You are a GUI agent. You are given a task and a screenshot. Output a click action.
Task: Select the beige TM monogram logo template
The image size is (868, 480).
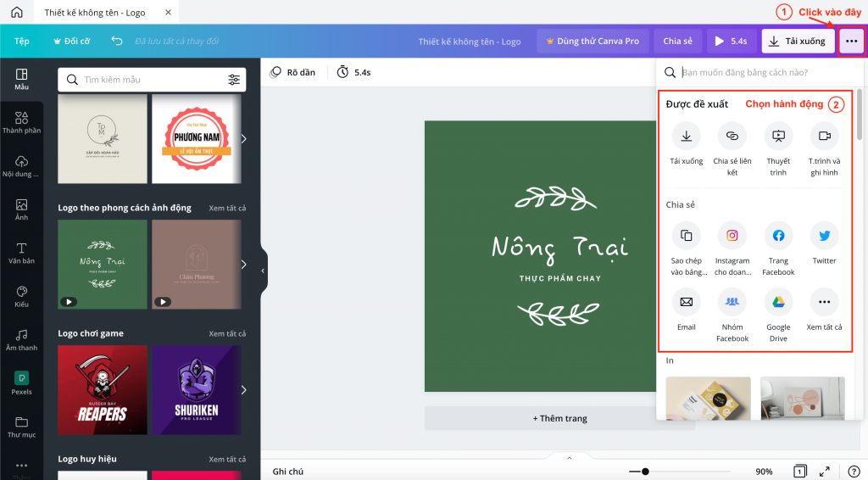[103, 138]
